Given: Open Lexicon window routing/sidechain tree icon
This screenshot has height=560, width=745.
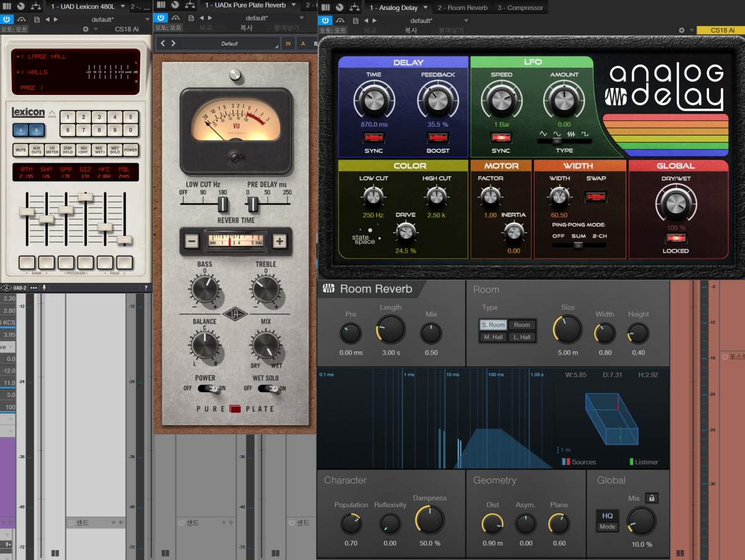Looking at the screenshot, I should coord(37,6).
